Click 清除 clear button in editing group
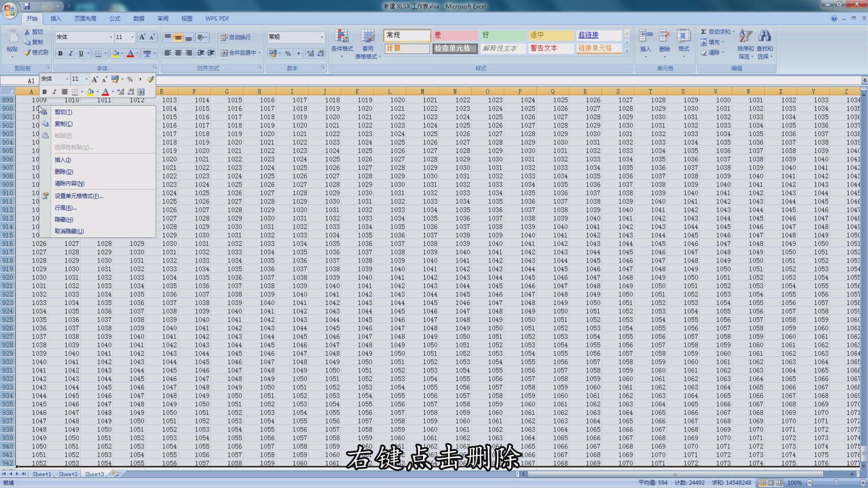868x488 pixels. (x=712, y=52)
